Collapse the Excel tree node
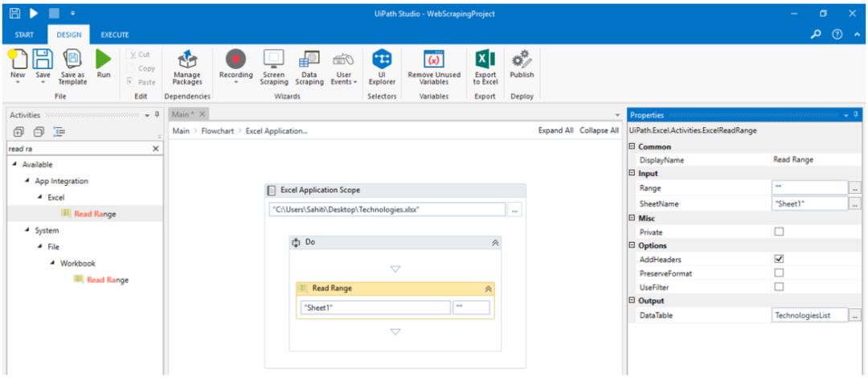 pos(40,197)
